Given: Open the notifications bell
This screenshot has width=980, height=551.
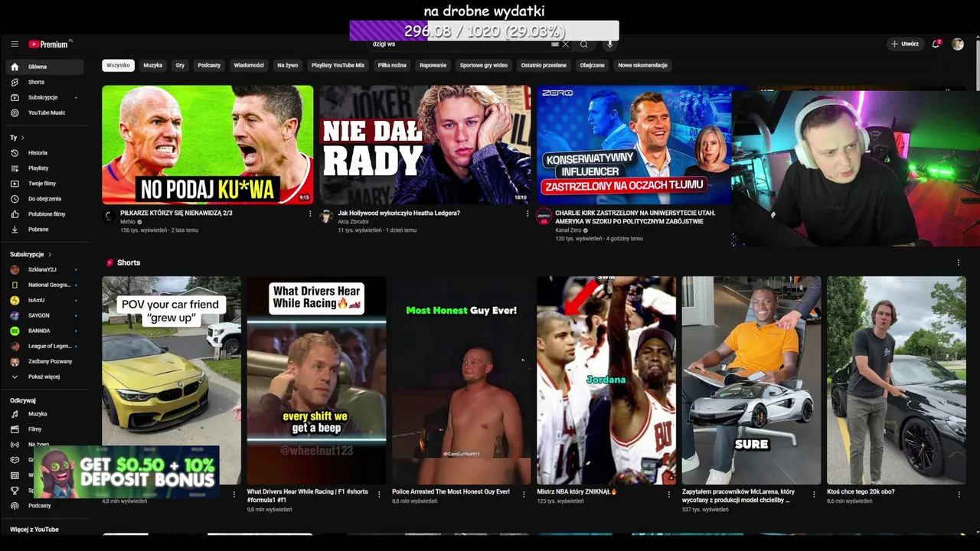Looking at the screenshot, I should pos(936,44).
